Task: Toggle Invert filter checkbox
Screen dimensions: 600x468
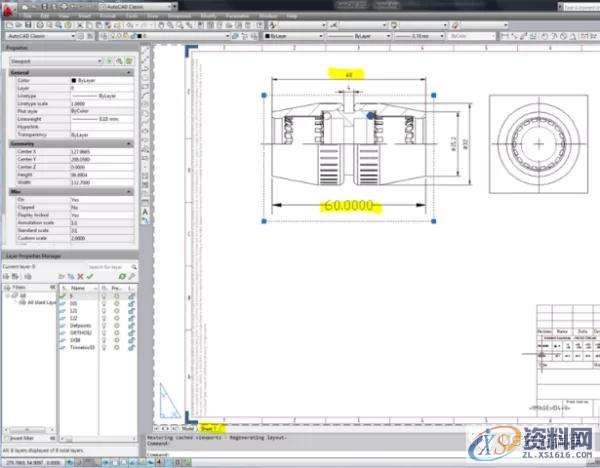Action: pyautogui.click(x=8, y=437)
